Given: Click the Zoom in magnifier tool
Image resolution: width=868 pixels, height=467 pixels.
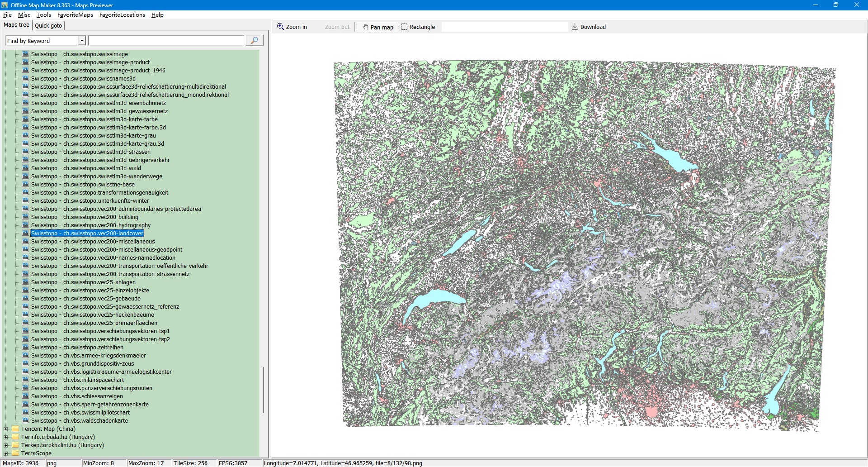Looking at the screenshot, I should (292, 27).
